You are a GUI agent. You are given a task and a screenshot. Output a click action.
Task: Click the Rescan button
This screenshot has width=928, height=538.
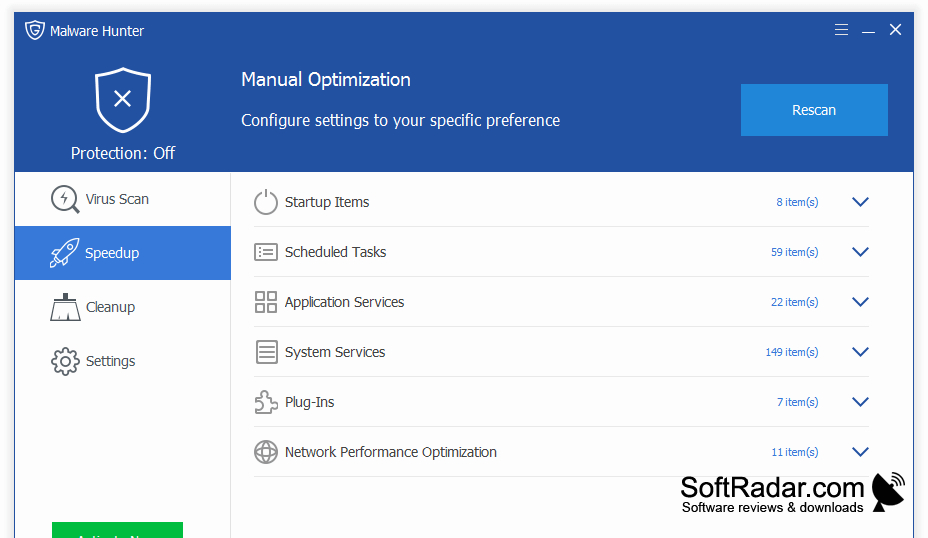[x=814, y=110]
